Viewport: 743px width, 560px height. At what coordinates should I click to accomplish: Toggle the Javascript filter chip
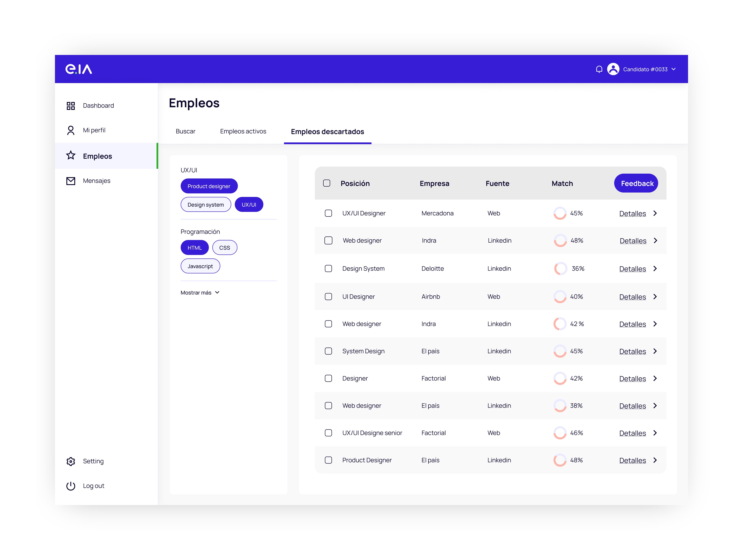(x=200, y=266)
